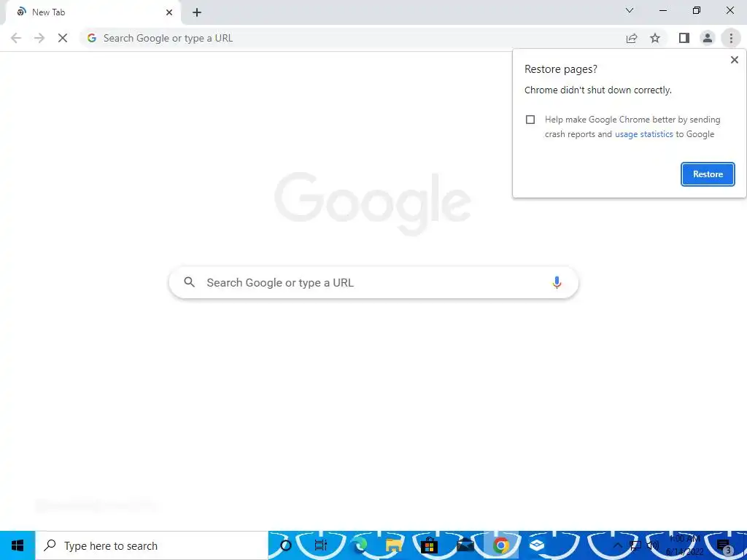Start voice search with microphone icon
The height and width of the screenshot is (560, 747).
557,282
